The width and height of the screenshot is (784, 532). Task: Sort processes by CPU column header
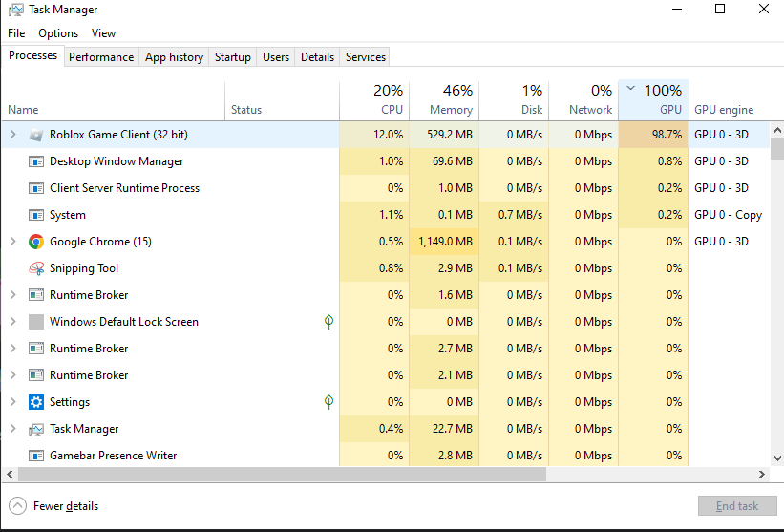tap(374, 100)
